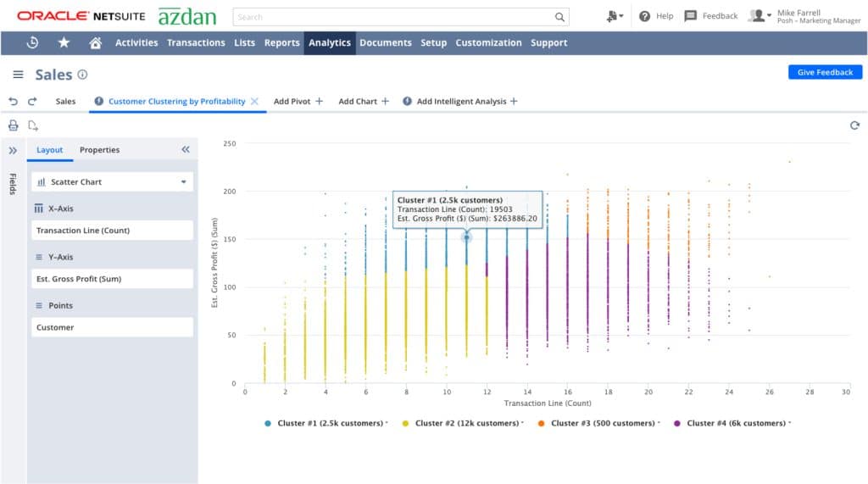Switch to the Layout tab
868x484 pixels.
click(50, 150)
